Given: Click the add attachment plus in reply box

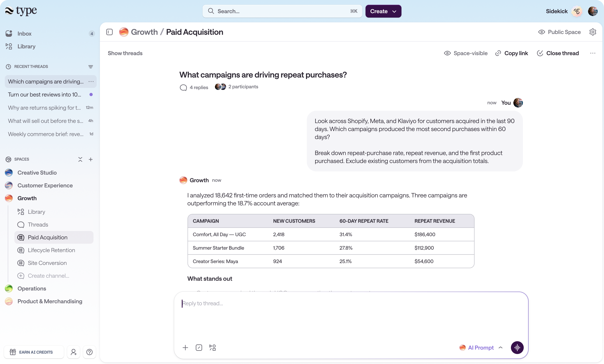Looking at the screenshot, I should pos(185,348).
